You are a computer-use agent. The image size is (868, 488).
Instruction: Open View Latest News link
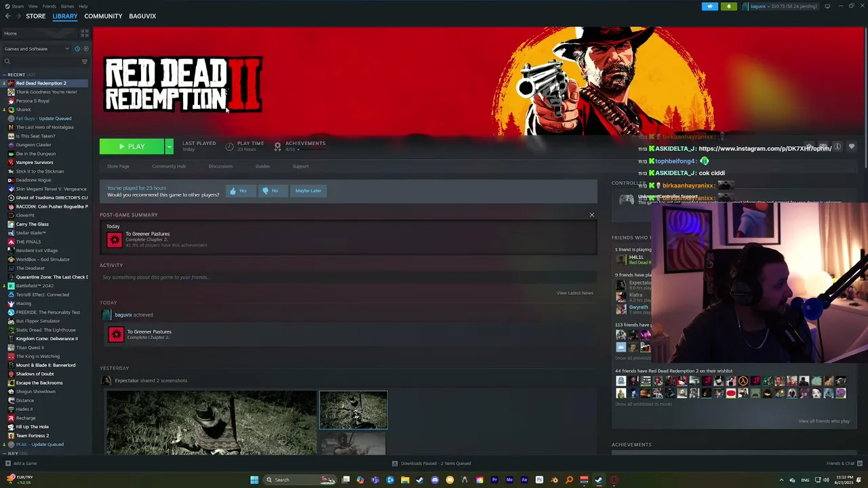click(574, 293)
